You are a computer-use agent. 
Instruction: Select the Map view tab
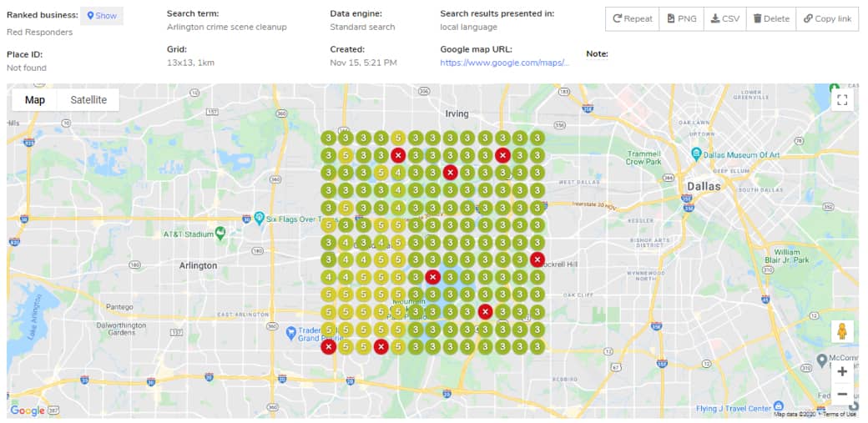click(x=35, y=100)
